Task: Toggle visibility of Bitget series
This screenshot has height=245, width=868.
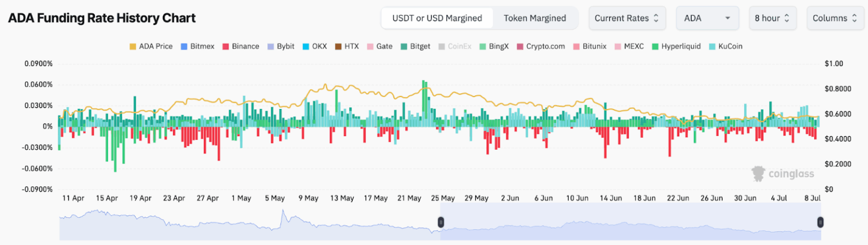Action: [x=405, y=46]
